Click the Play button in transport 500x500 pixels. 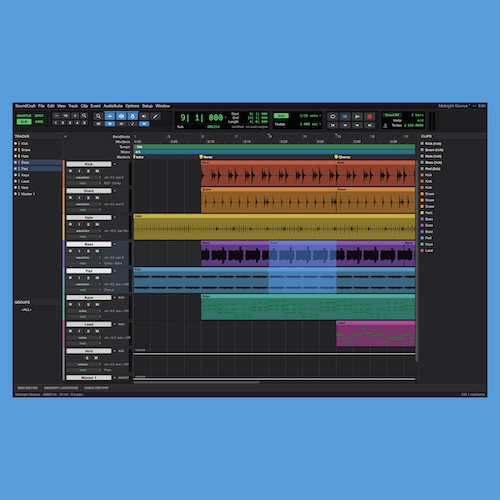click(357, 116)
